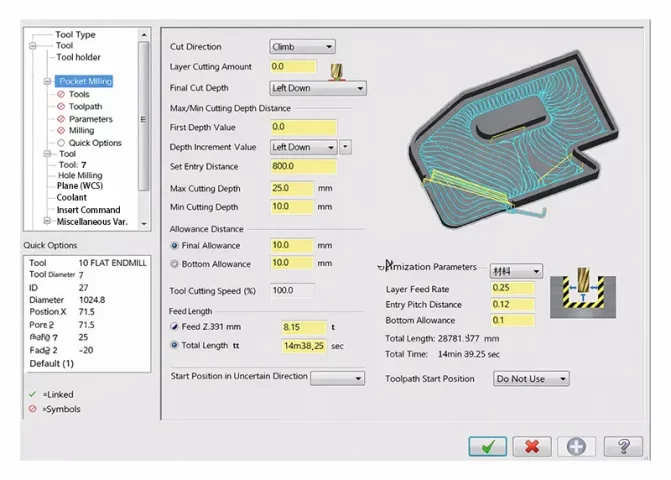The image size is (671, 480).
Task: Click the small arrow button beside Depth Increment Value
Action: (x=345, y=147)
